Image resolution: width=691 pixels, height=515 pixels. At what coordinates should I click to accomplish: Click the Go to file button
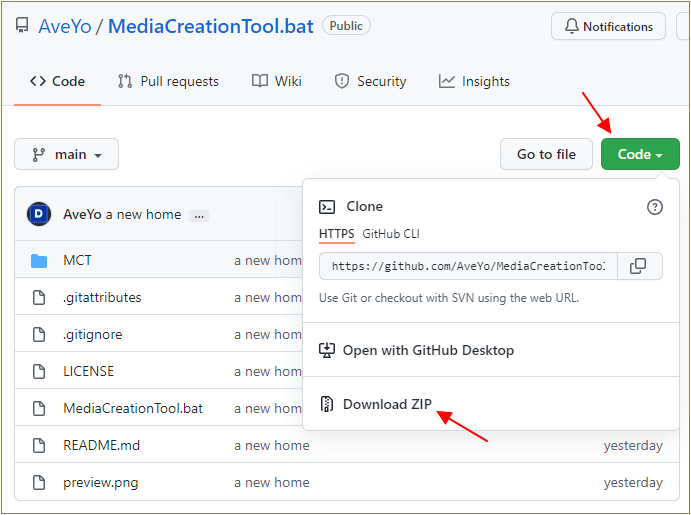546,154
